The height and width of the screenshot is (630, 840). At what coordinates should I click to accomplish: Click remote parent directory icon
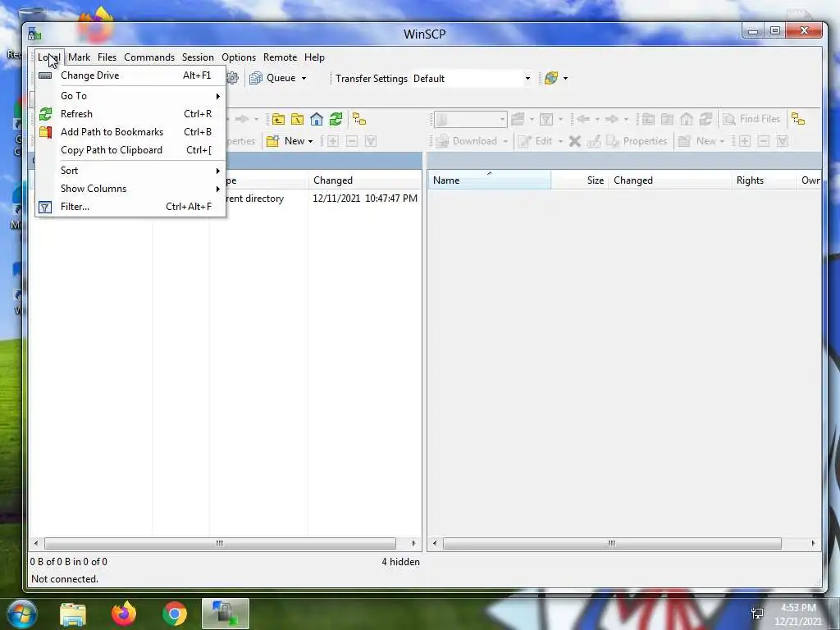tap(648, 120)
